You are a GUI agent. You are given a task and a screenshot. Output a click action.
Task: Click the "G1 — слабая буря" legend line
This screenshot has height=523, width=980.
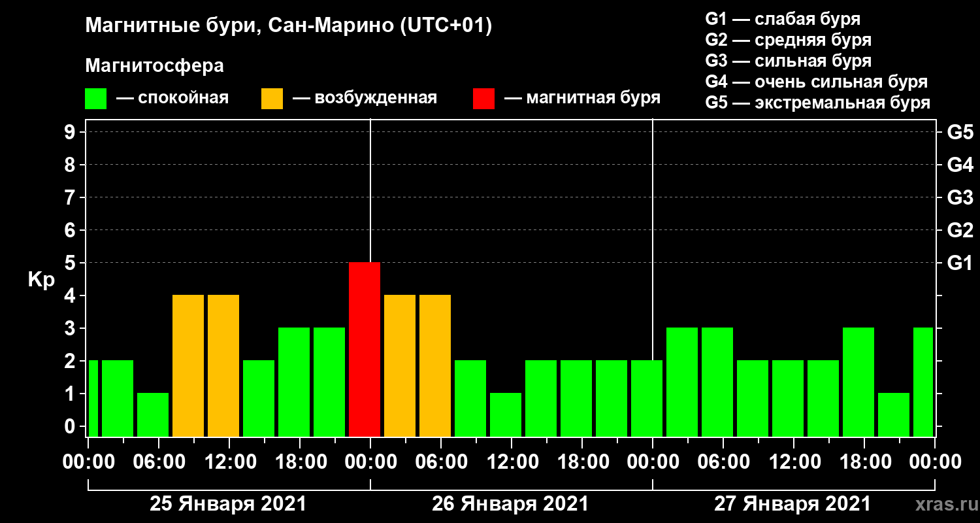pyautogui.click(x=783, y=19)
